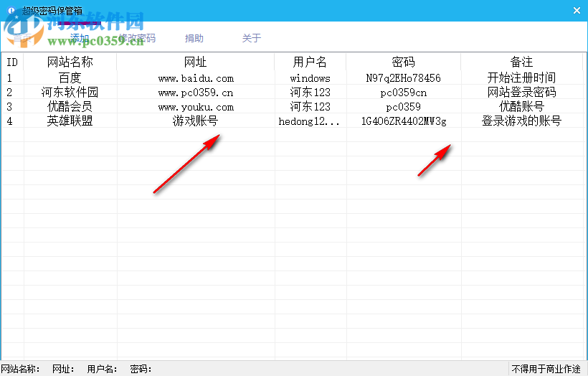Image resolution: width=588 pixels, height=376 pixels.
Task: Select the www.pc0359.cn address cell
Action: tap(195, 93)
